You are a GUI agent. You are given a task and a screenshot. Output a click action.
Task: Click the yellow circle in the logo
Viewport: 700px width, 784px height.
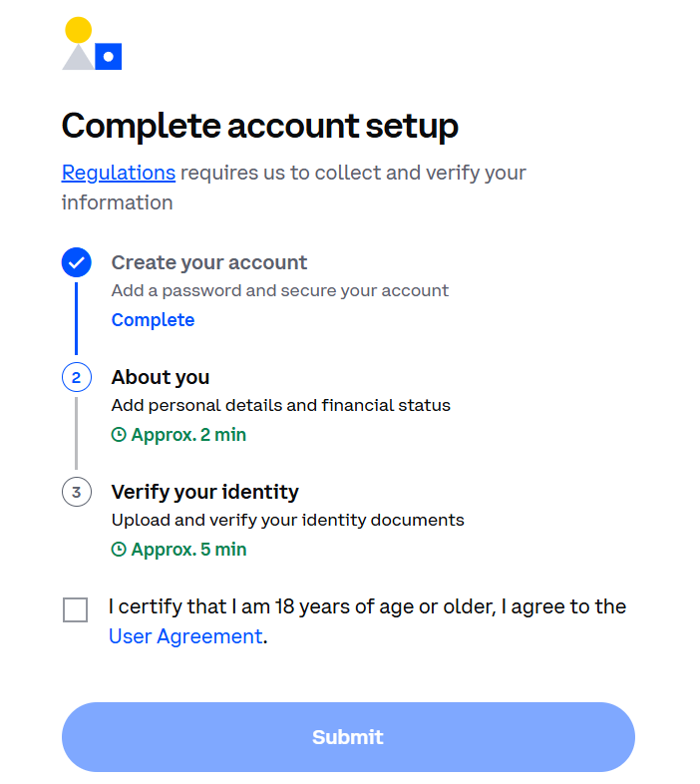pos(79,30)
